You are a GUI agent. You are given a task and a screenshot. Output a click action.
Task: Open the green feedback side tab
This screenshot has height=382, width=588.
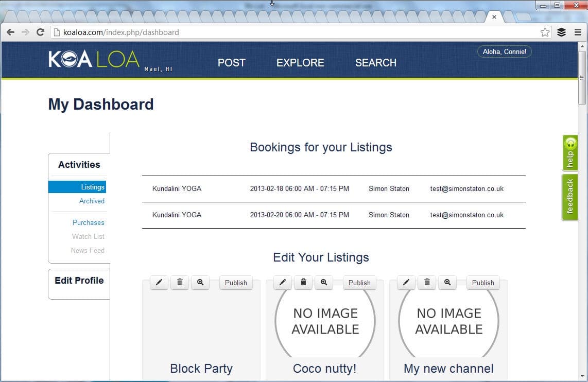(569, 197)
